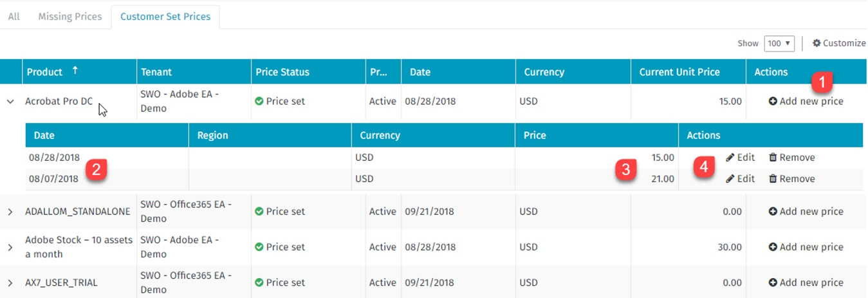Click trash Remove icon for 08/07/2018 price
This screenshot has height=298, width=868.
(x=773, y=179)
